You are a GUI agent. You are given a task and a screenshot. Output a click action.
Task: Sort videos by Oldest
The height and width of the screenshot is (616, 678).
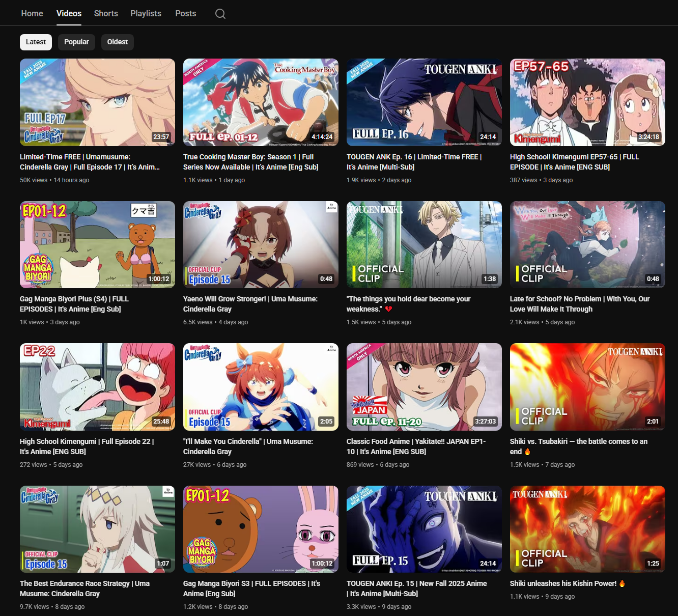pyautogui.click(x=118, y=42)
